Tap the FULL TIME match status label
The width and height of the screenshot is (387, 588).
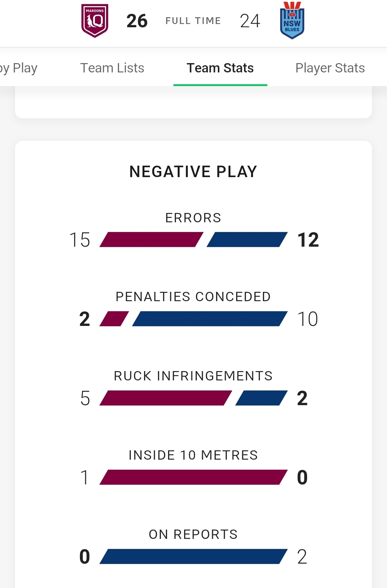193,21
